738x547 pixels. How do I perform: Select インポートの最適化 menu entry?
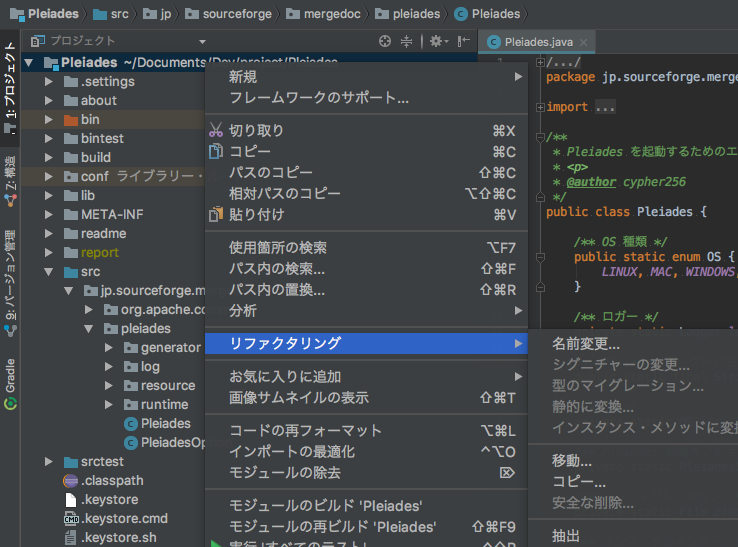(x=366, y=452)
